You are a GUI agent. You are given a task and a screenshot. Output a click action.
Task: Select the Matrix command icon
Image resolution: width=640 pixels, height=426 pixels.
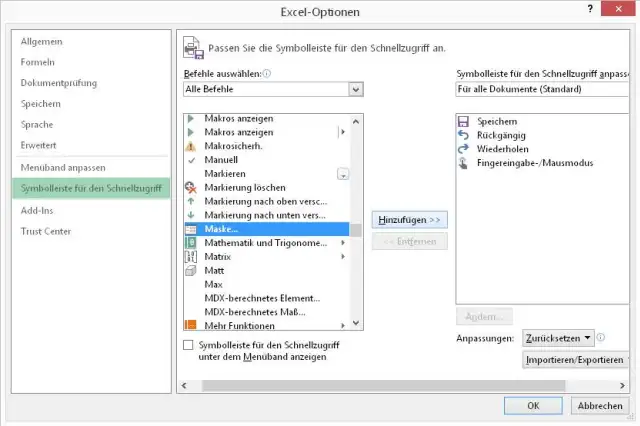tap(191, 257)
